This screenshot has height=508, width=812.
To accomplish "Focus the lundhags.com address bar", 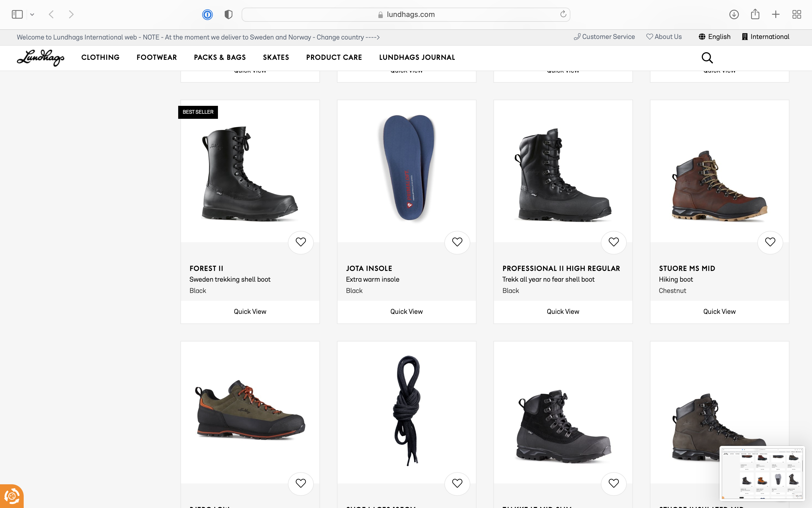I will [406, 14].
